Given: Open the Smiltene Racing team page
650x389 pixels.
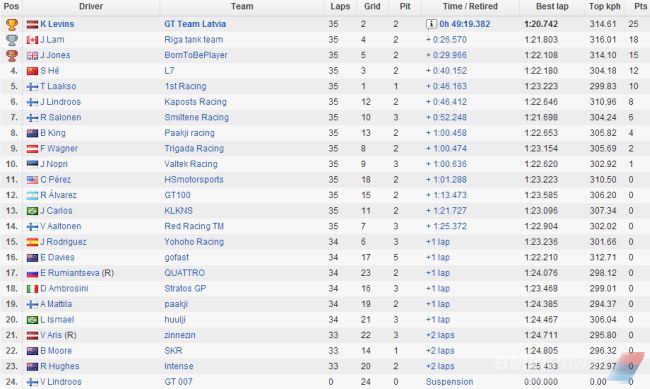Looking at the screenshot, I should [x=196, y=117].
